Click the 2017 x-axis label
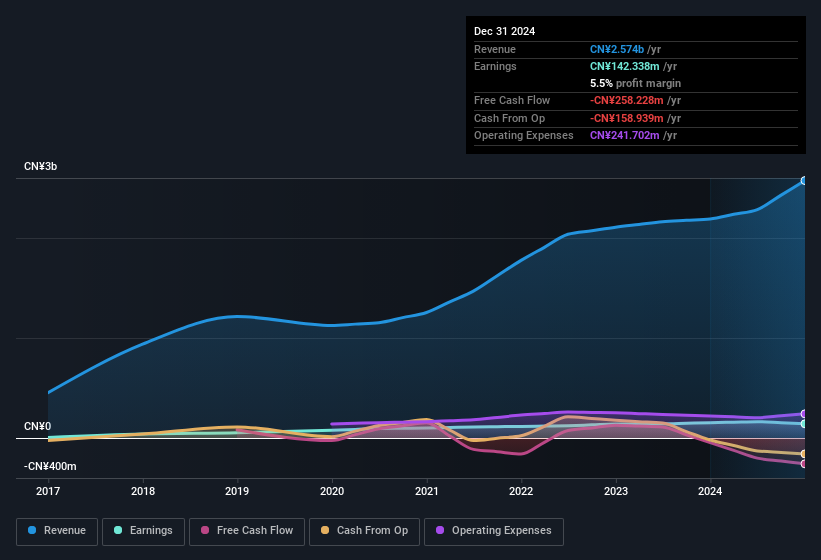The image size is (821, 560). [x=48, y=491]
